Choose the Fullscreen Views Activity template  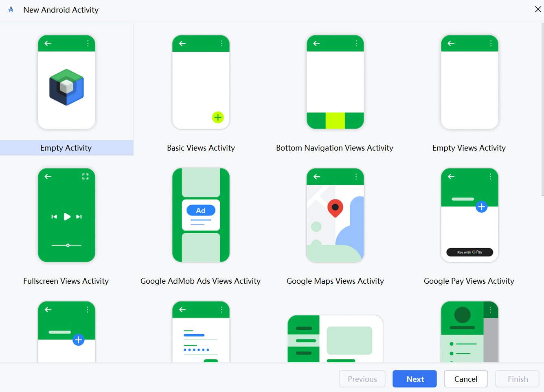pos(66,215)
